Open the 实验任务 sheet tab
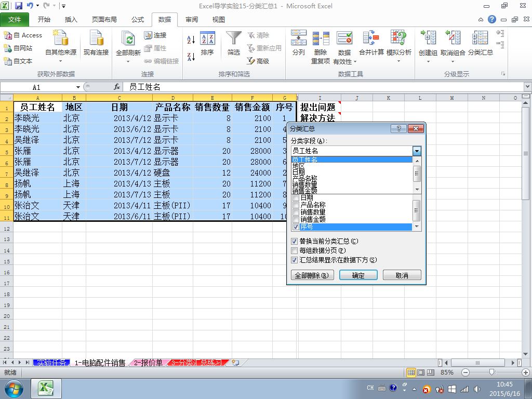 51,363
